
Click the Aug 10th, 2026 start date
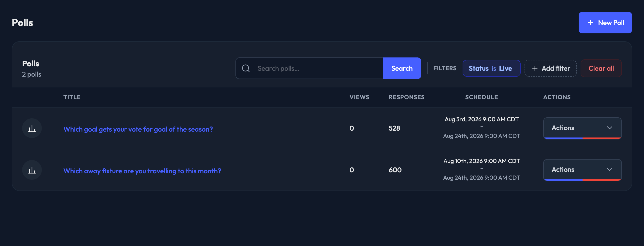point(482,161)
